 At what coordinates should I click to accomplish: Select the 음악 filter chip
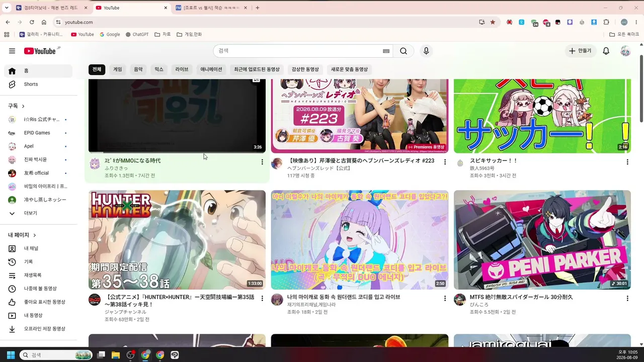[138, 69]
